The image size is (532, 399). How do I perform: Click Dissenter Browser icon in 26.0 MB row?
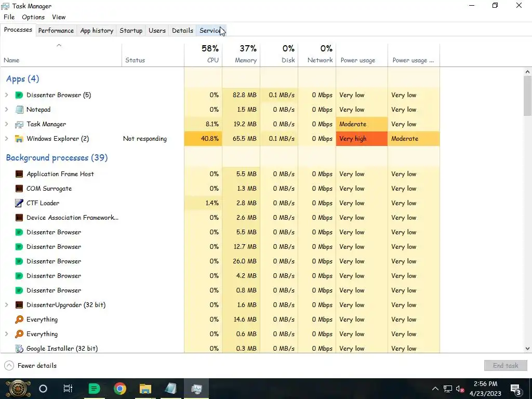pos(19,261)
